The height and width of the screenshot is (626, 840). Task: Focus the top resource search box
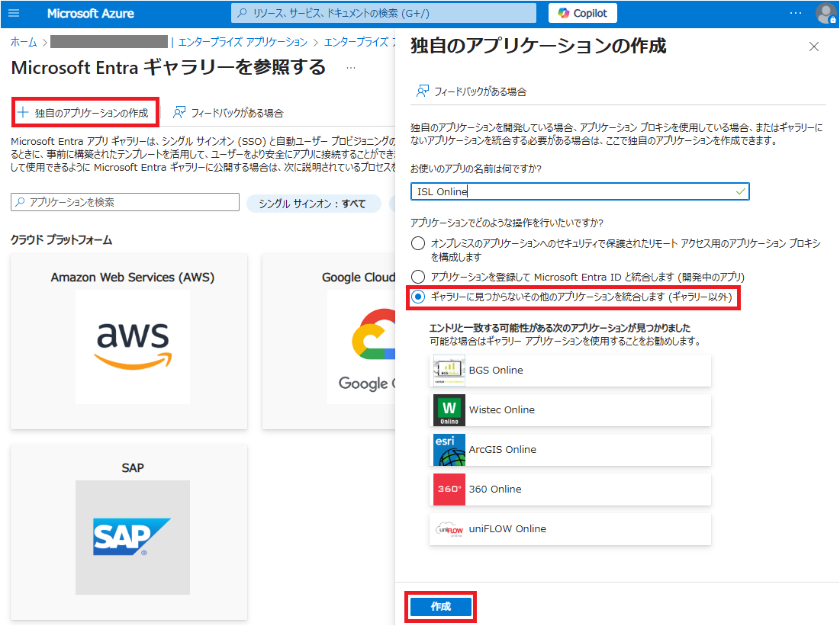(384, 14)
